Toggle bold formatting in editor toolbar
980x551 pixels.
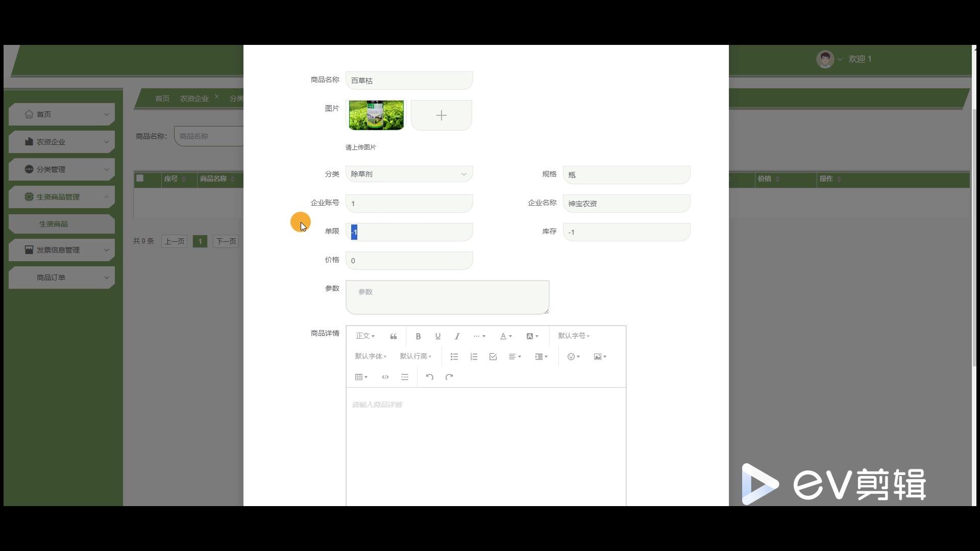tap(418, 336)
